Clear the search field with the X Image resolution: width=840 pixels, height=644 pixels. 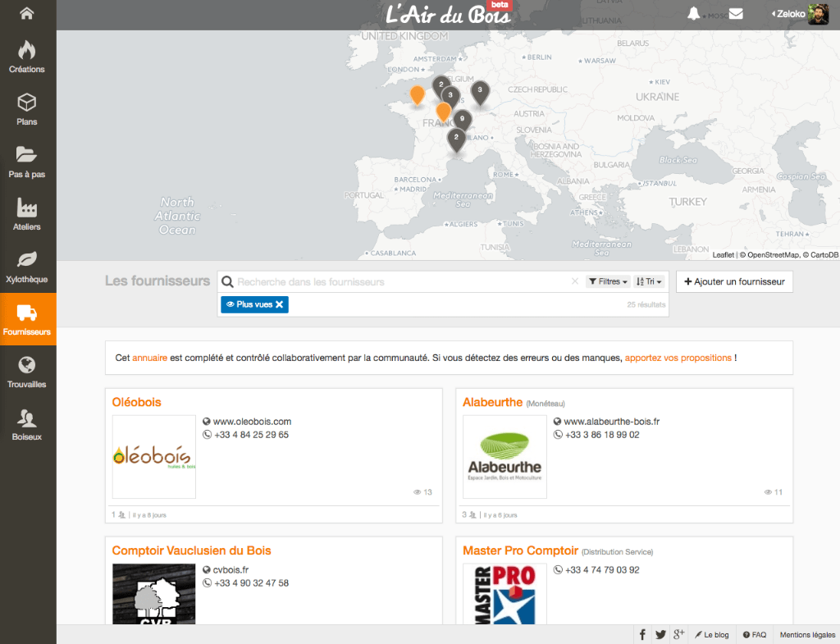coord(575,281)
